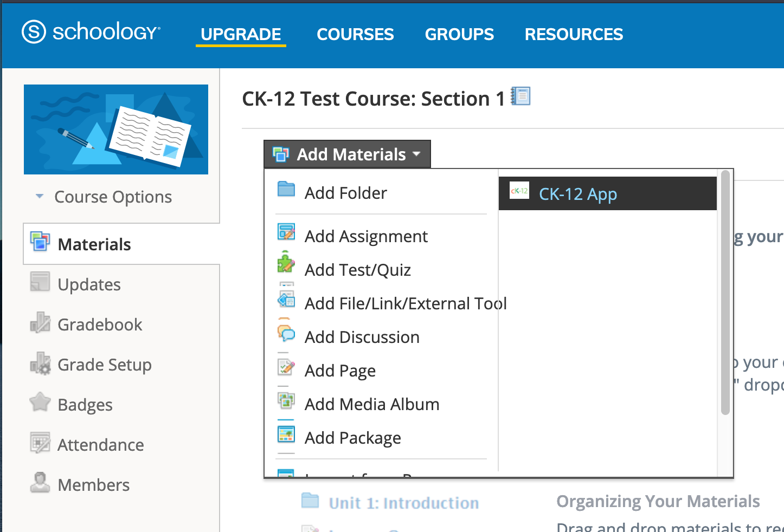Viewport: 784px width, 532px height.
Task: Click the course banner thumbnail image
Action: (x=116, y=129)
